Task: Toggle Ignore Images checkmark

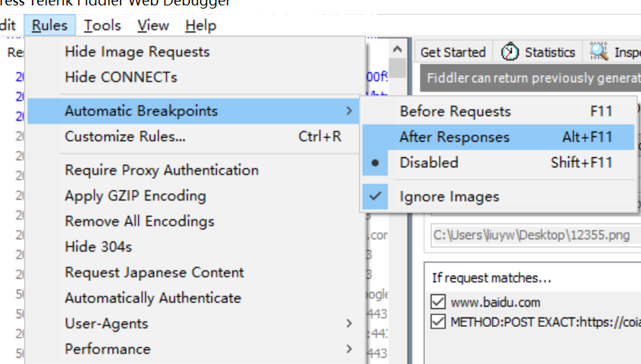Action: [498, 197]
